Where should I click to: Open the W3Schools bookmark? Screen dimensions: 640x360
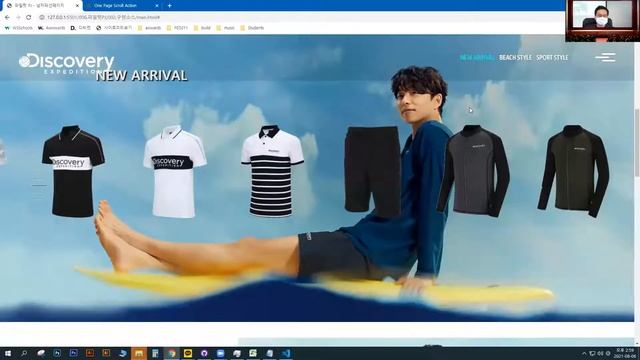coord(19,28)
